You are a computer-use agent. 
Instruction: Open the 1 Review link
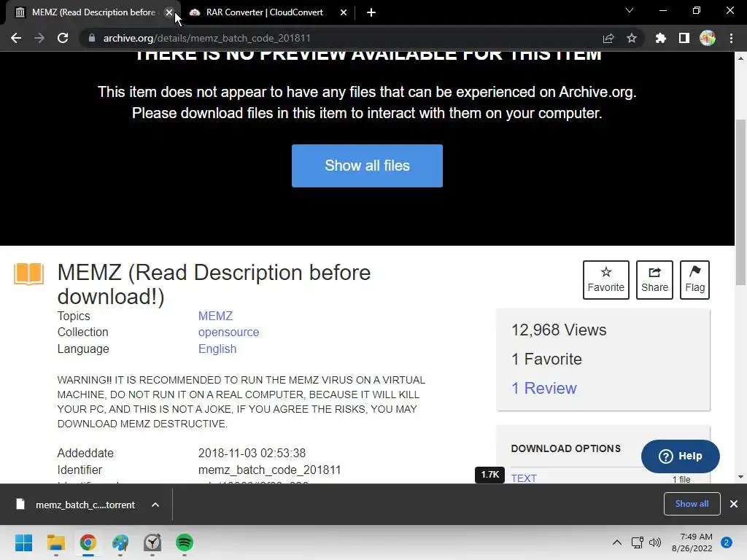pyautogui.click(x=544, y=388)
